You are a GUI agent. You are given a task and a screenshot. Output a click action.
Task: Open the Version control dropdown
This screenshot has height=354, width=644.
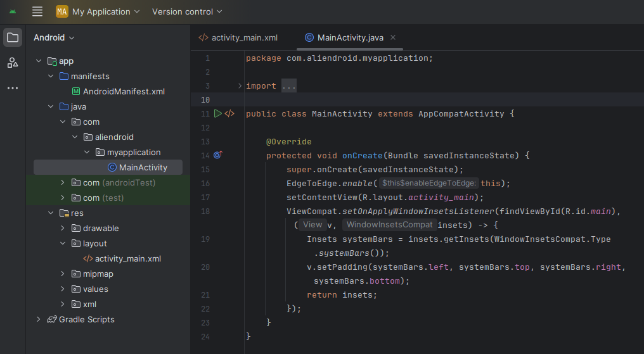187,11
